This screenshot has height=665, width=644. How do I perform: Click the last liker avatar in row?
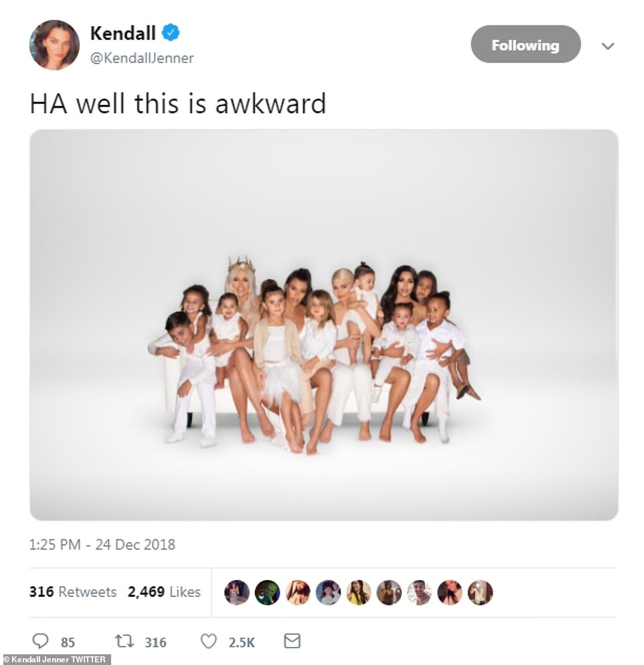480,592
